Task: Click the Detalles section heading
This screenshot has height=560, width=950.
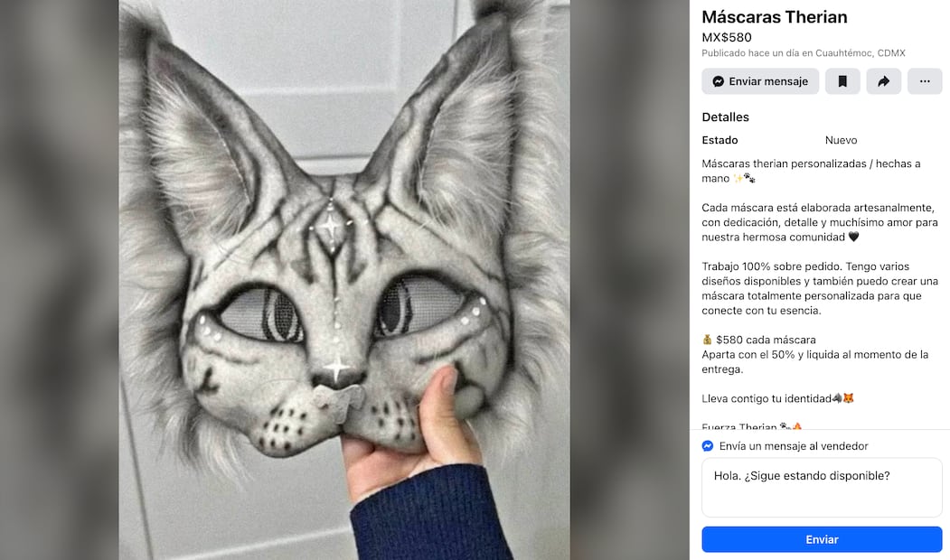Action: [x=725, y=117]
